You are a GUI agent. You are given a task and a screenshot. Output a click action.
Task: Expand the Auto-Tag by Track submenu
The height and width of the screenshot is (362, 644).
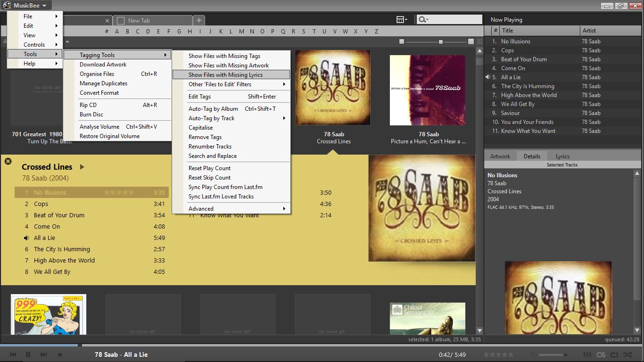pyautogui.click(x=231, y=118)
